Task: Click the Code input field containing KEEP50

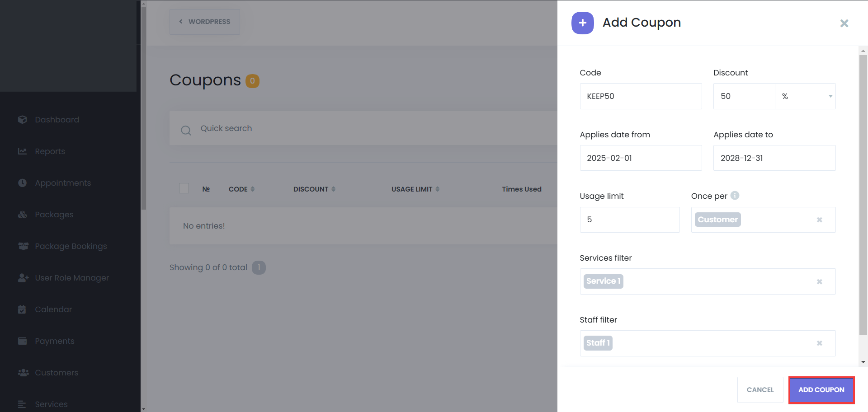Action: coord(641,96)
